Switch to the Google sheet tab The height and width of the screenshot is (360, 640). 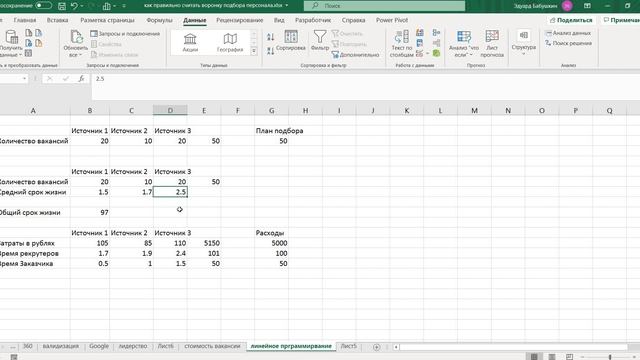pos(99,346)
